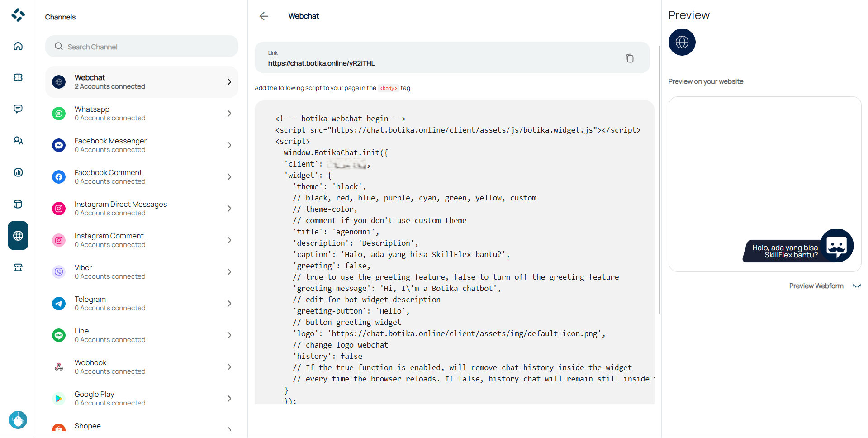Expand the Telegram channel chevron
The width and height of the screenshot is (868, 438).
(229, 304)
